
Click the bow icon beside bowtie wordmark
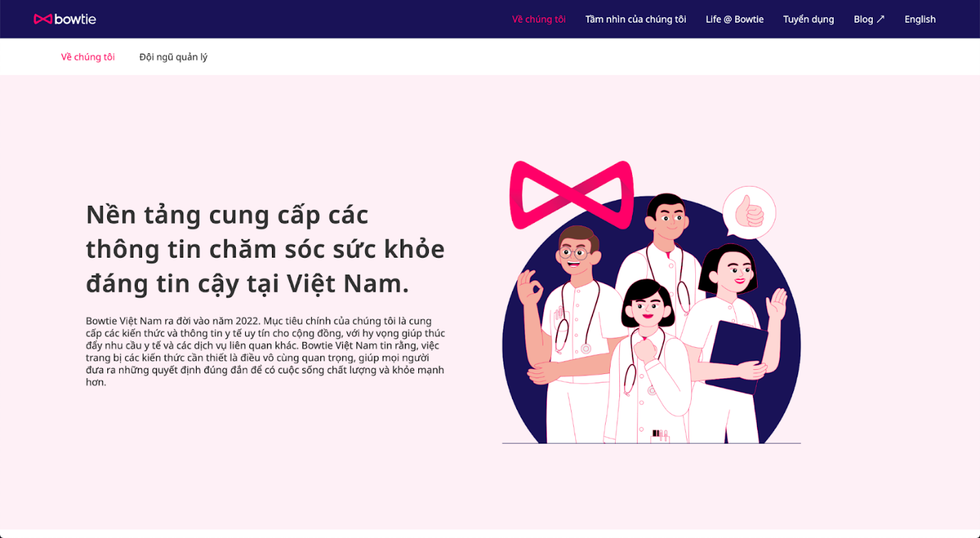(x=43, y=19)
